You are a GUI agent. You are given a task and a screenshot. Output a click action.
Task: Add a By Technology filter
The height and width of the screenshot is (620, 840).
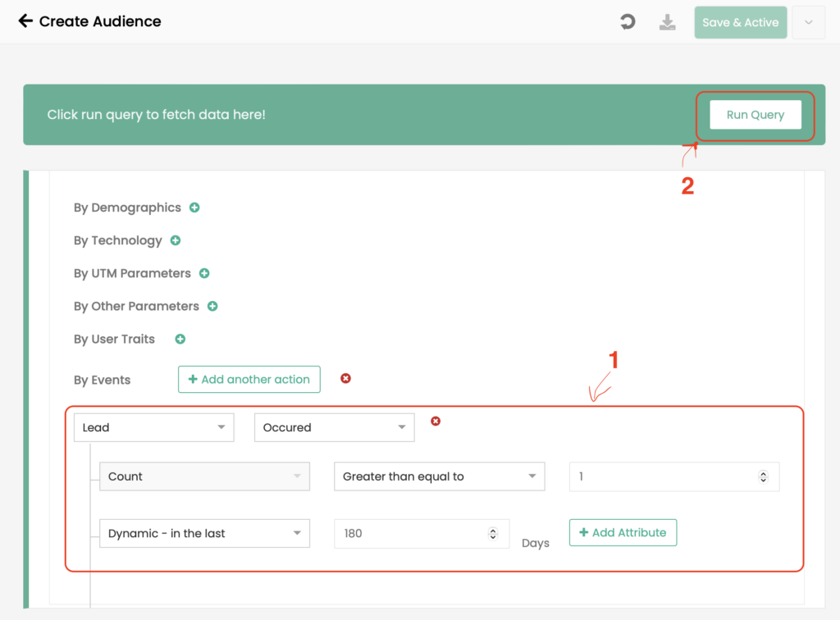(x=176, y=240)
